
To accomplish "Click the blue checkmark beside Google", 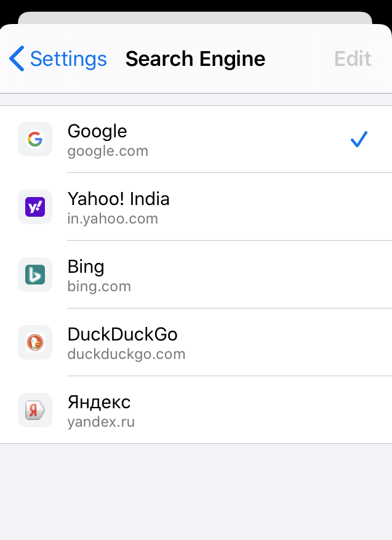I will point(359,140).
